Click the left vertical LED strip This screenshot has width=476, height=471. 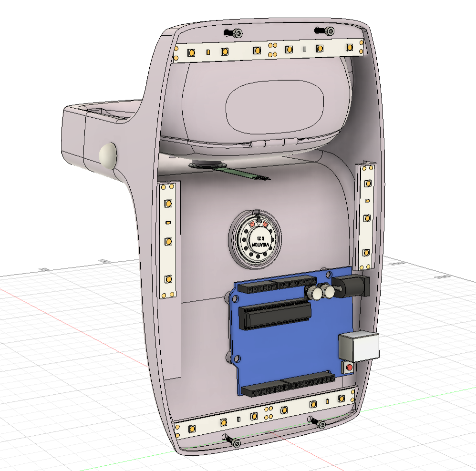[x=168, y=241]
